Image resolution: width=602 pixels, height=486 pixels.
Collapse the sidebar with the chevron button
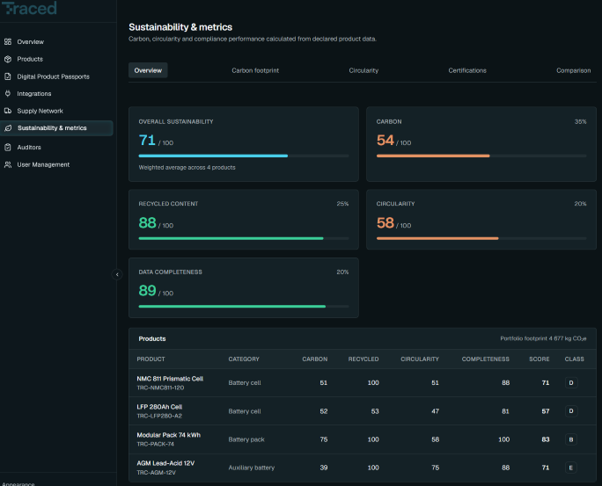point(117,274)
